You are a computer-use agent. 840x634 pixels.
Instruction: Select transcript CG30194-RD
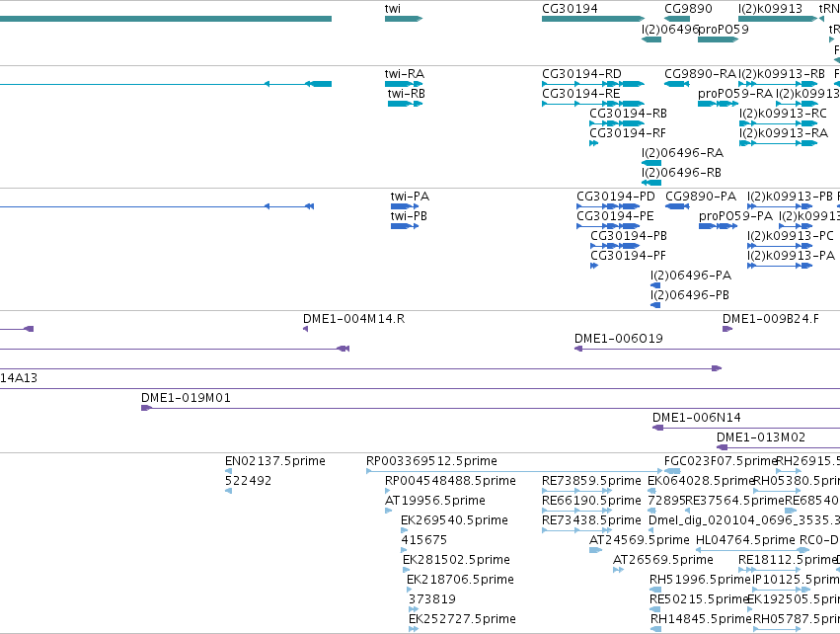593,84
